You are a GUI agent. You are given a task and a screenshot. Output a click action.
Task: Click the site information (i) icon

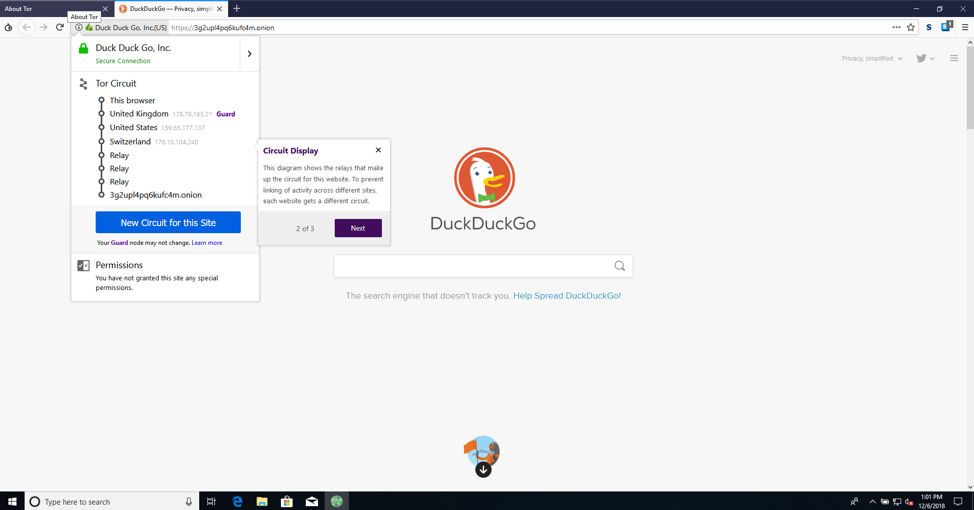(x=79, y=27)
